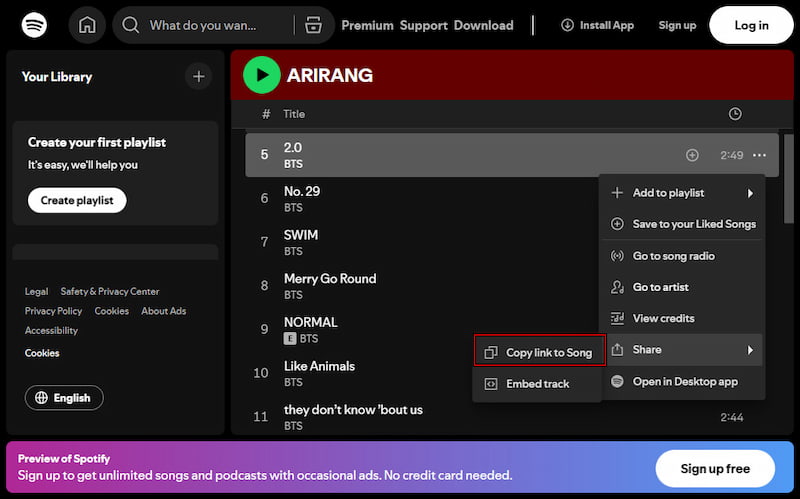Open the Share menu entry

coord(682,350)
